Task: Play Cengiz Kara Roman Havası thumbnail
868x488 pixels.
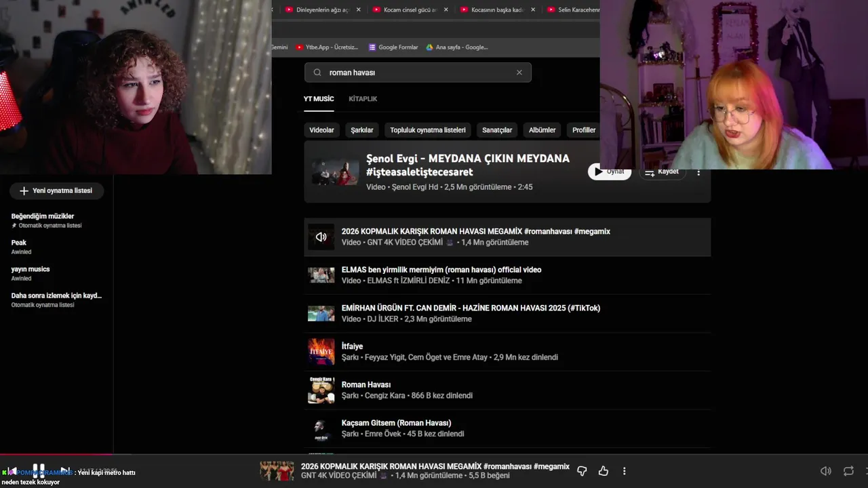Action: [321, 390]
